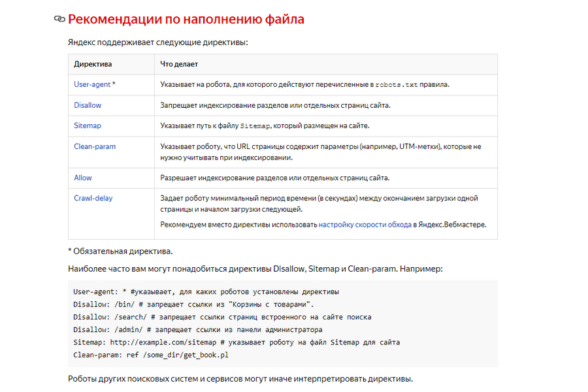Click the inline 'Sitemap' code text in the table

pos(255,125)
